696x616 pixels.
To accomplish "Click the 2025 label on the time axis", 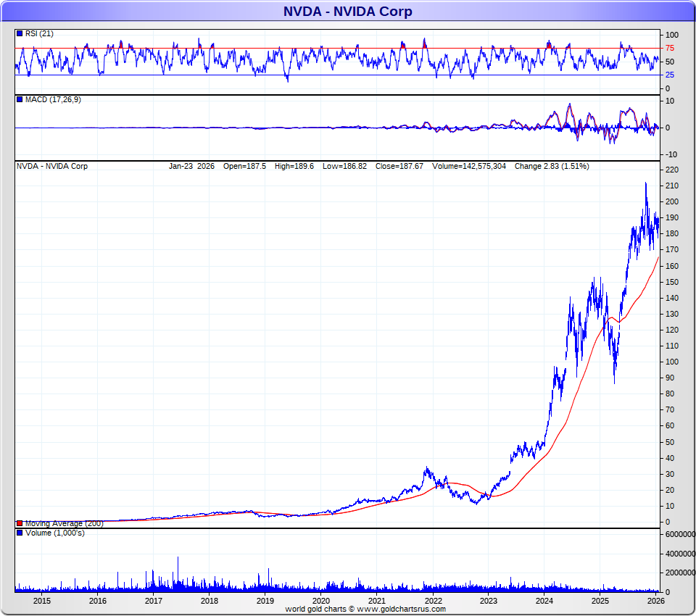I will pyautogui.click(x=600, y=601).
